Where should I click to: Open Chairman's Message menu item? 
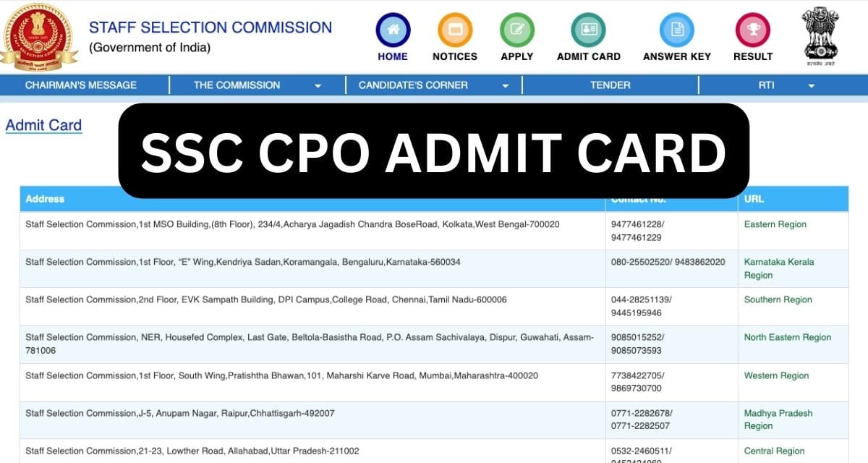point(81,85)
